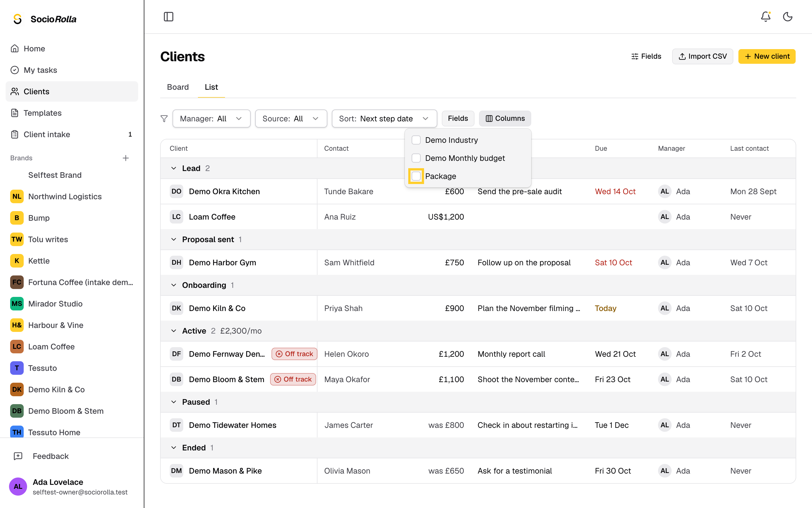The width and height of the screenshot is (812, 508).
Task: Switch to dark mode moon icon
Action: (x=787, y=16)
